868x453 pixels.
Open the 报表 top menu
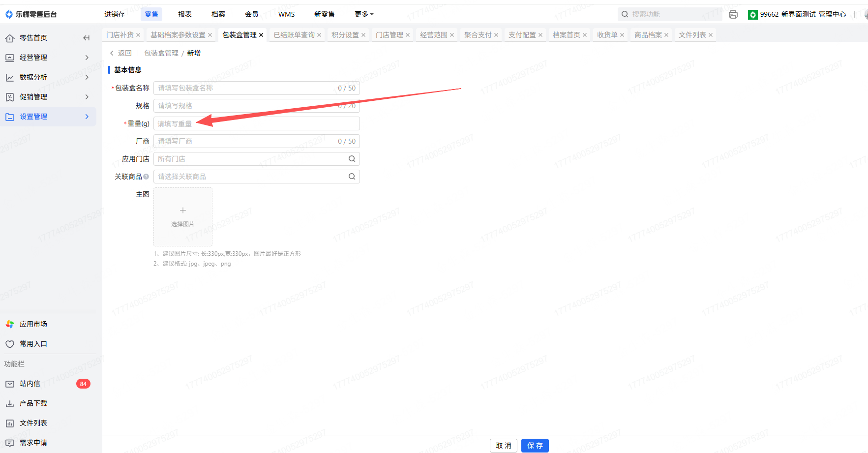(x=185, y=14)
